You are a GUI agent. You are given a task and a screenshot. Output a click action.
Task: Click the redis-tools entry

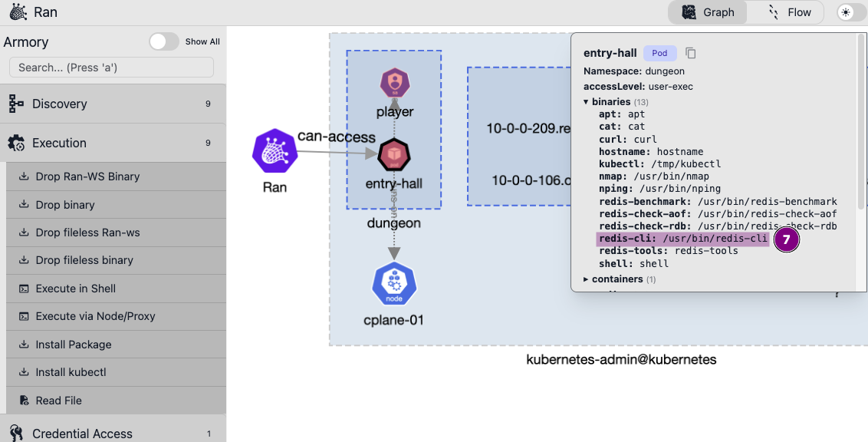coord(668,251)
